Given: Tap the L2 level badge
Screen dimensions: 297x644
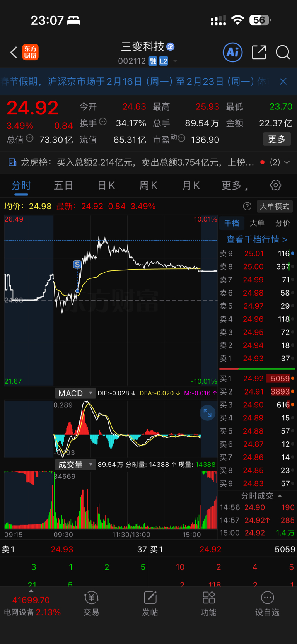Looking at the screenshot, I should (x=164, y=61).
